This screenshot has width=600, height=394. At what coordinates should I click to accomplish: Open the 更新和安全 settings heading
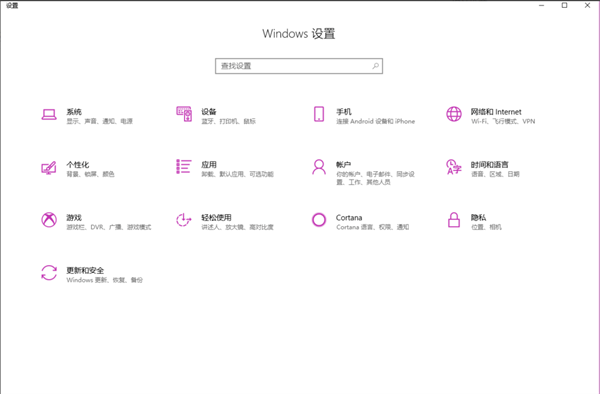[x=85, y=270]
